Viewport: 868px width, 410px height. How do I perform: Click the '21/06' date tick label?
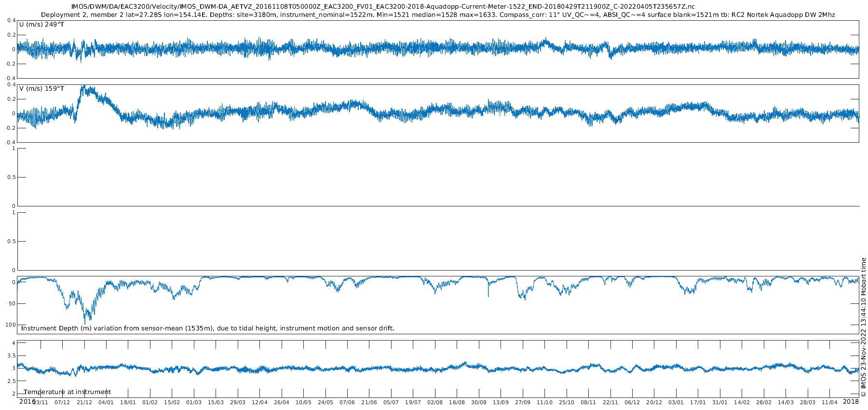coord(369,402)
